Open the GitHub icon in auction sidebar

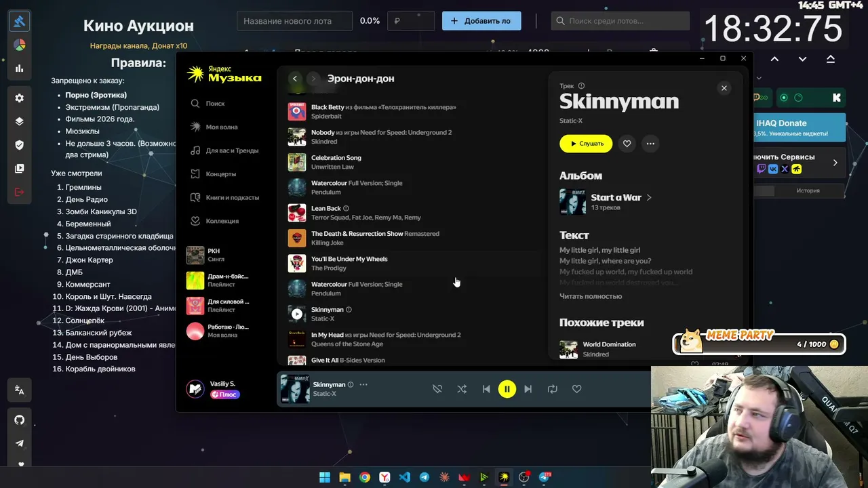(x=20, y=420)
